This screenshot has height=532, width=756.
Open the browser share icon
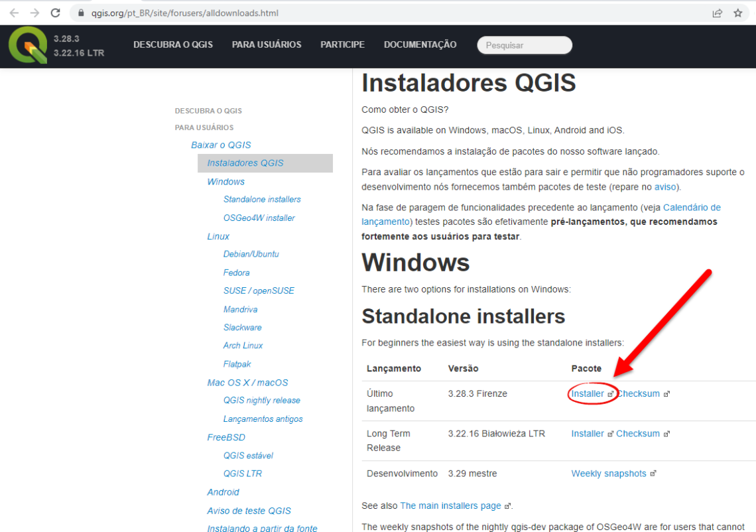coord(718,13)
